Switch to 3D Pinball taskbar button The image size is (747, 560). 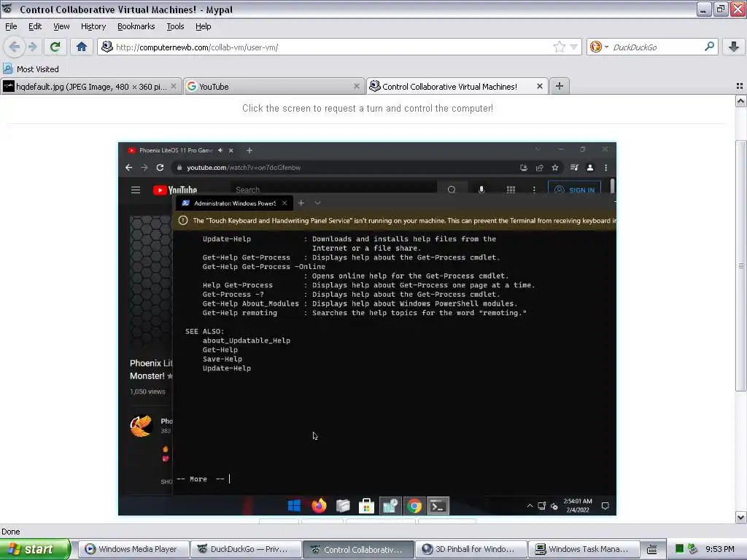[471, 549]
